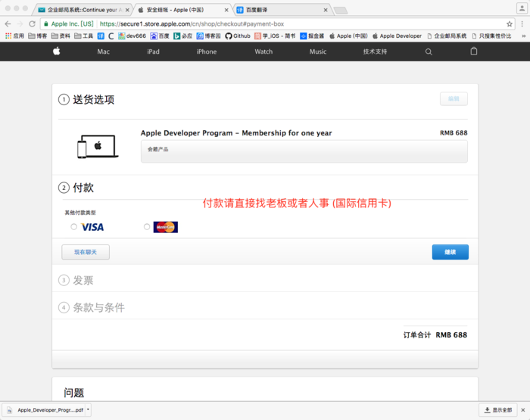Select the VISA payment radio button
The image size is (530, 420).
pos(73,227)
